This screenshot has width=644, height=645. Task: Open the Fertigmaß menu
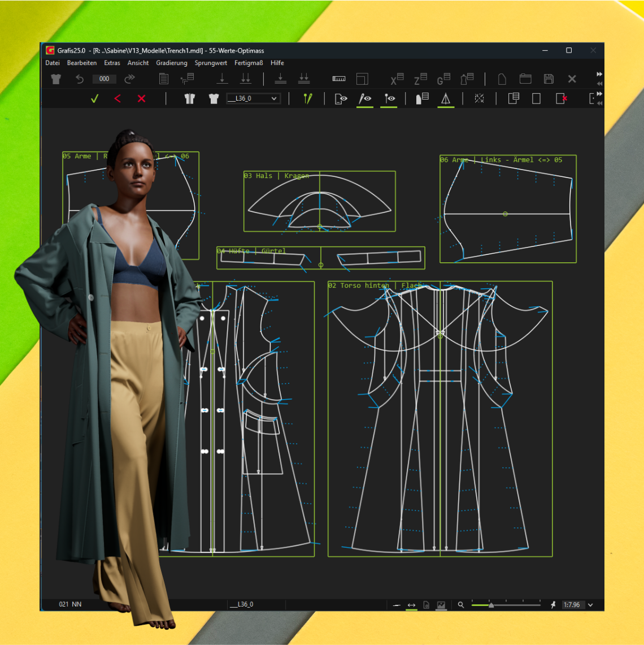tap(249, 63)
